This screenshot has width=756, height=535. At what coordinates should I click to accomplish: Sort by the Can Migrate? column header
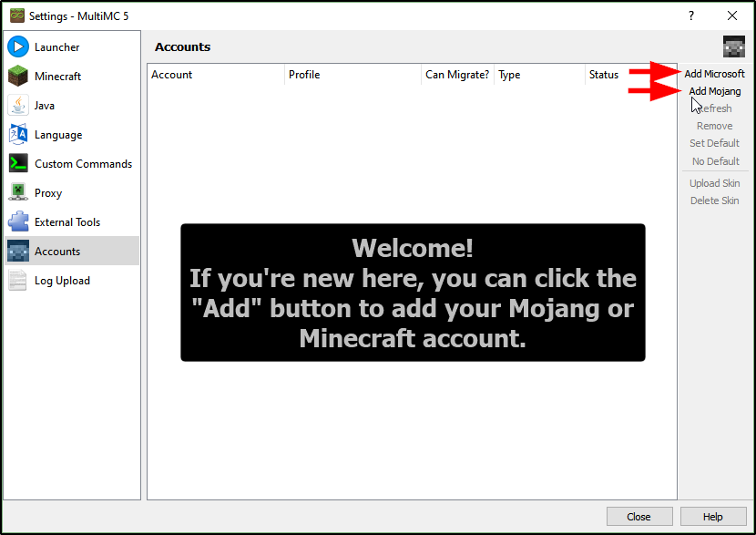[457, 75]
